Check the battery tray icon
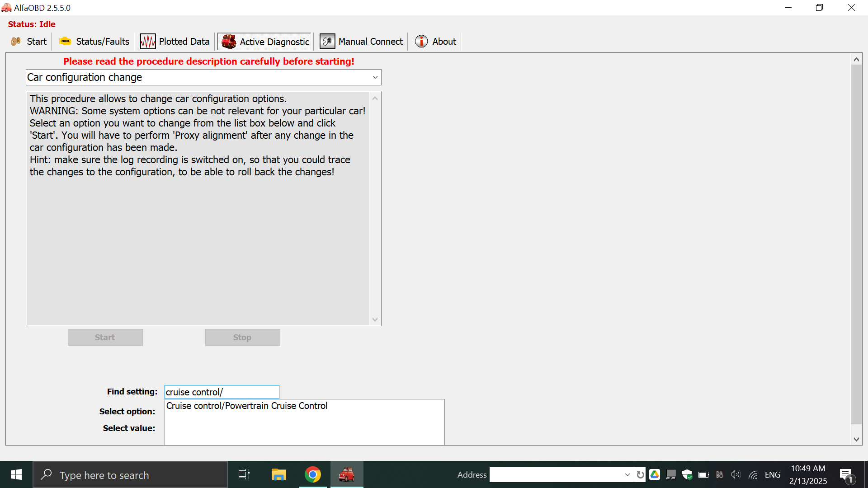This screenshot has height=488, width=868. [x=703, y=475]
